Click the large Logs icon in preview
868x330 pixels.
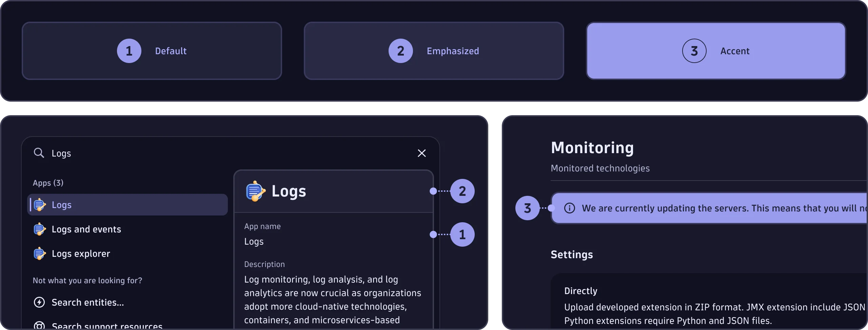coord(256,191)
